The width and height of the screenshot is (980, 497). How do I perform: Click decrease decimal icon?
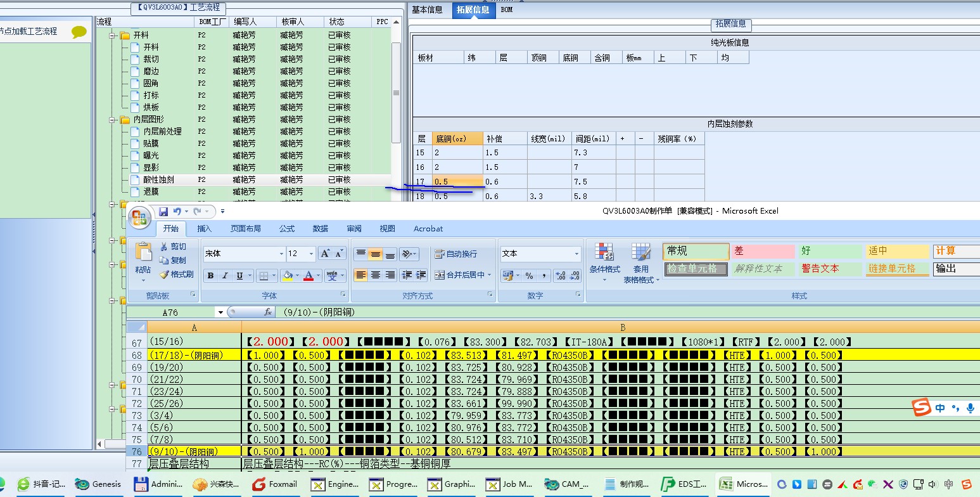(575, 276)
